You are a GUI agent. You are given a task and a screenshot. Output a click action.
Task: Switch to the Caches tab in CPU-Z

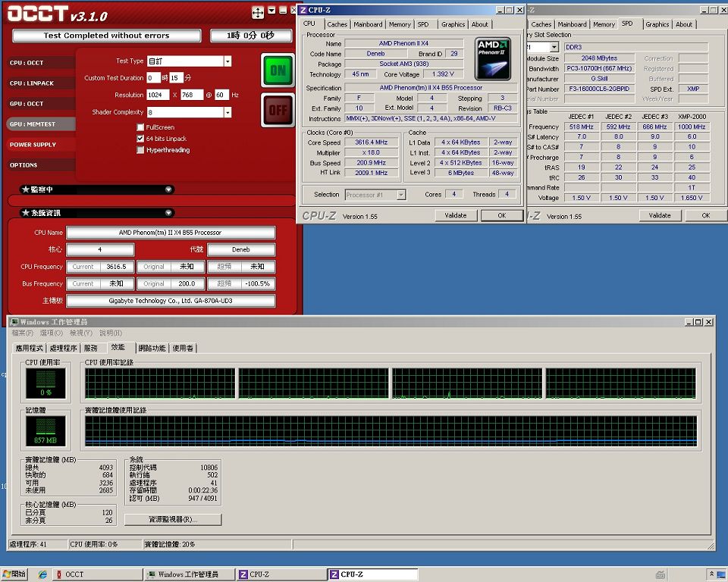coord(337,24)
